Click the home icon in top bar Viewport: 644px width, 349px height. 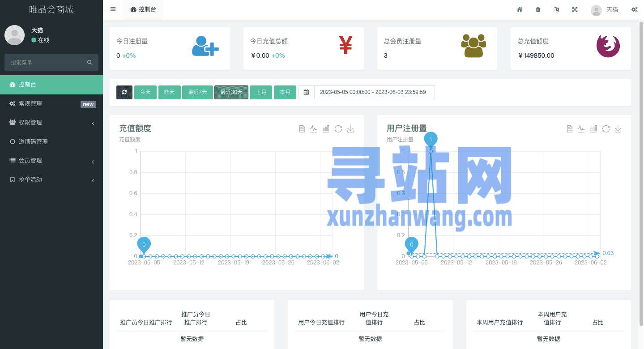(x=520, y=9)
